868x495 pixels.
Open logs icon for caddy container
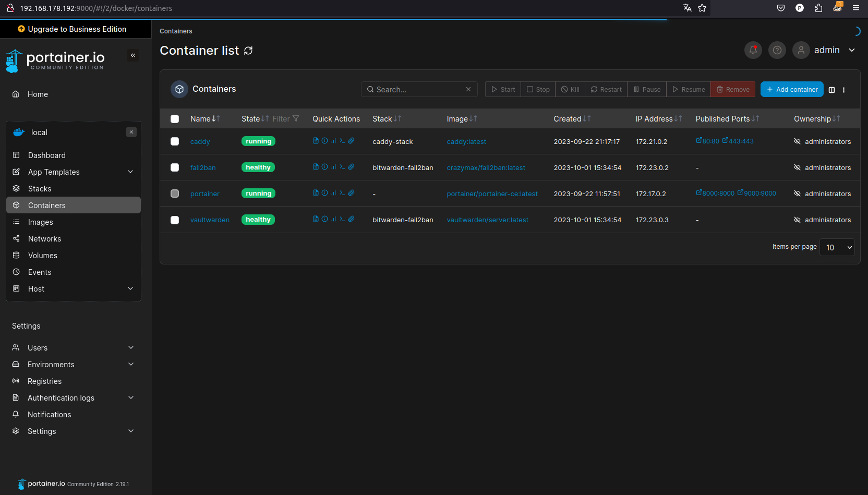(x=316, y=141)
